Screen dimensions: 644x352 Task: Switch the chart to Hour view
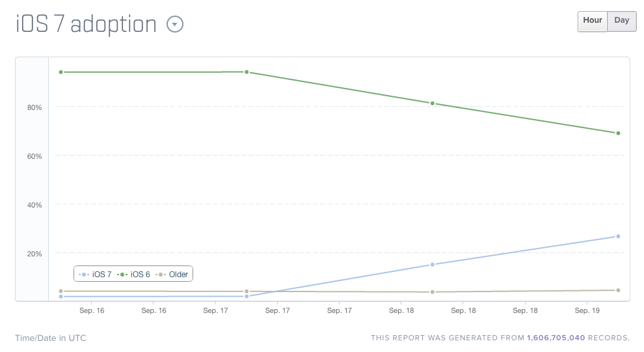(x=592, y=21)
